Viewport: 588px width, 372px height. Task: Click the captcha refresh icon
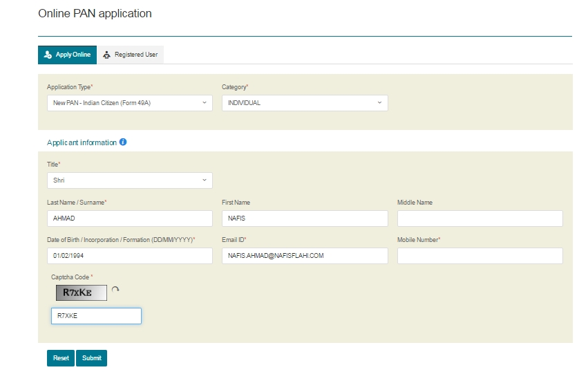[115, 290]
